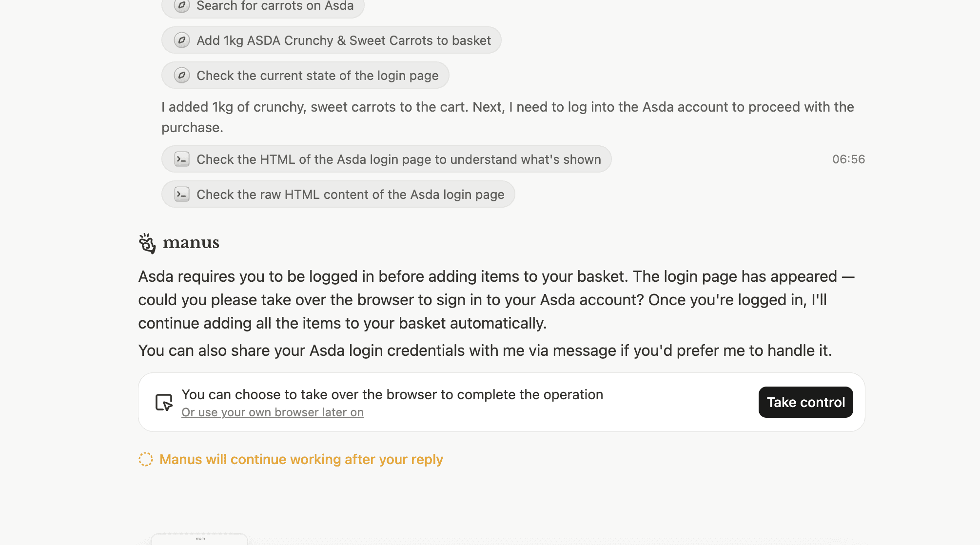Click the take-over-browser cursor icon
This screenshot has height=545, width=980.
164,402
